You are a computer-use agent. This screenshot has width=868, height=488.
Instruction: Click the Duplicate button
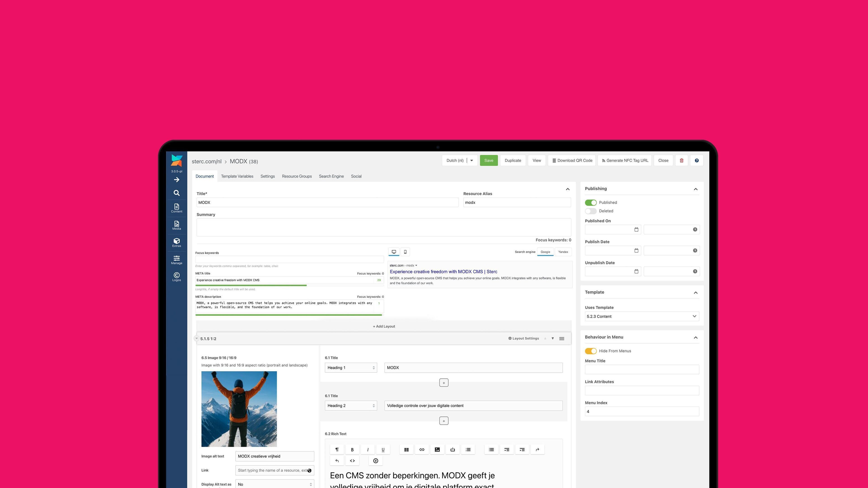(x=513, y=161)
